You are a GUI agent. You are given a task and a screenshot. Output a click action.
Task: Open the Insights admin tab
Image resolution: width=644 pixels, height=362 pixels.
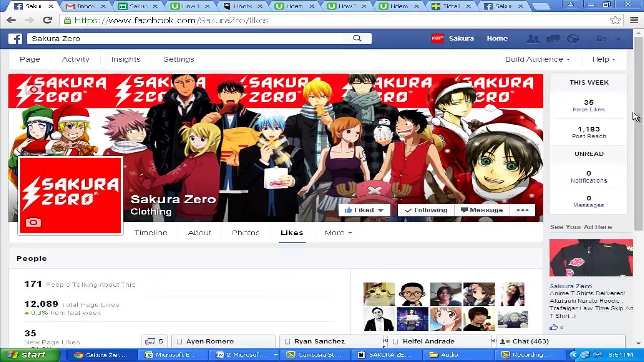coord(126,59)
